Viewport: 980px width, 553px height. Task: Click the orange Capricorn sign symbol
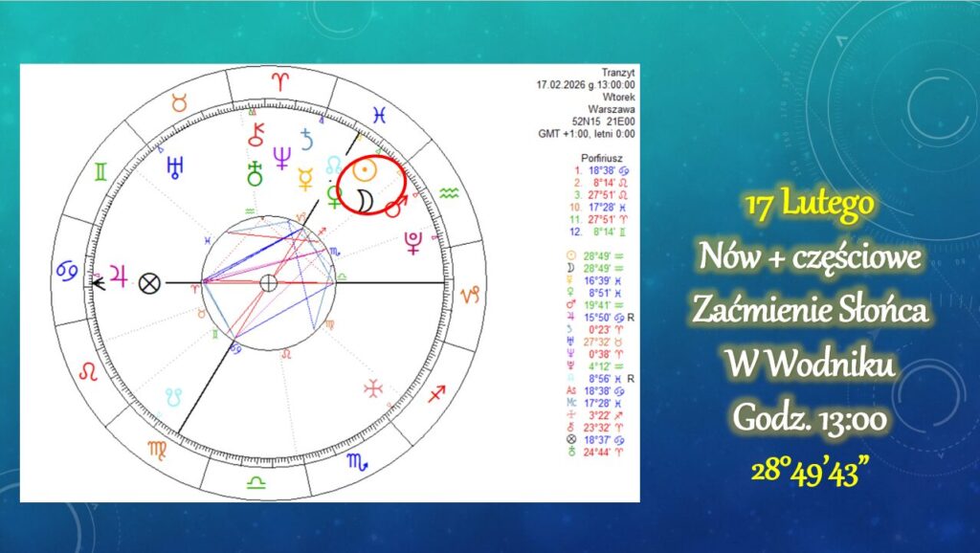471,293
